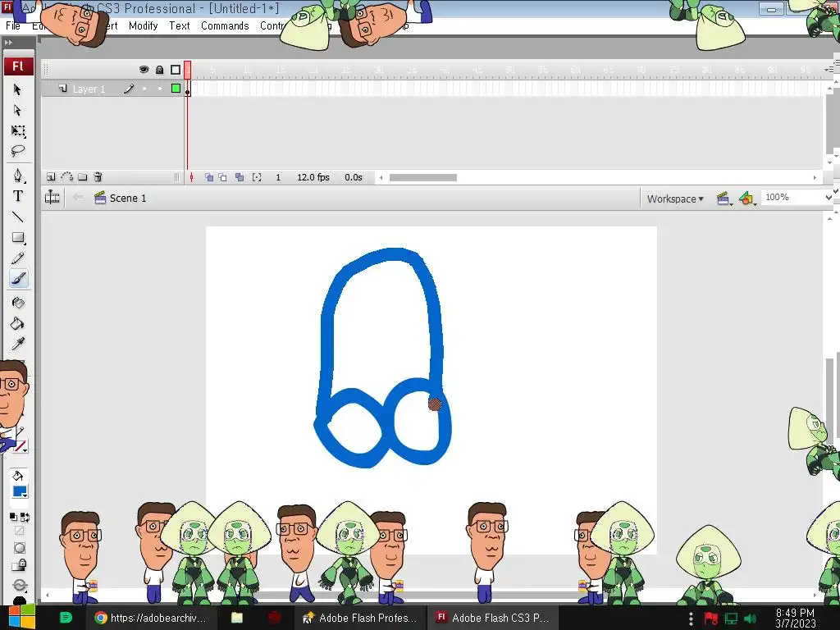Click the Modify Onion Markers icon
Image resolution: width=840 pixels, height=630 pixels.
click(257, 177)
